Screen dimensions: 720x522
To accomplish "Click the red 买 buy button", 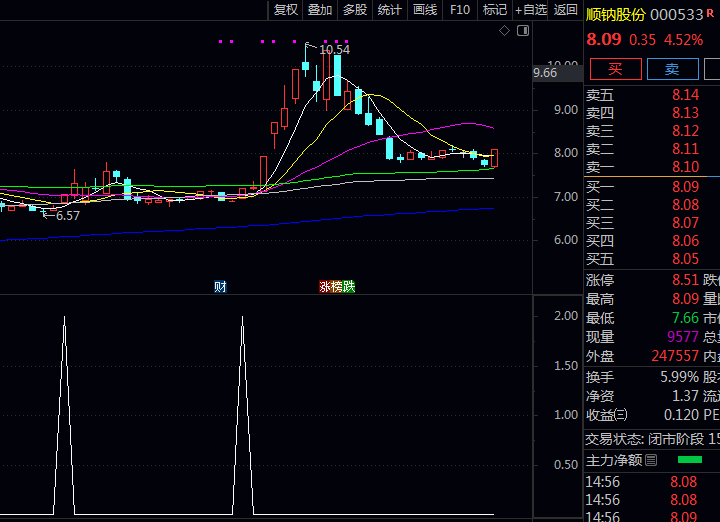I will click(x=615, y=69).
